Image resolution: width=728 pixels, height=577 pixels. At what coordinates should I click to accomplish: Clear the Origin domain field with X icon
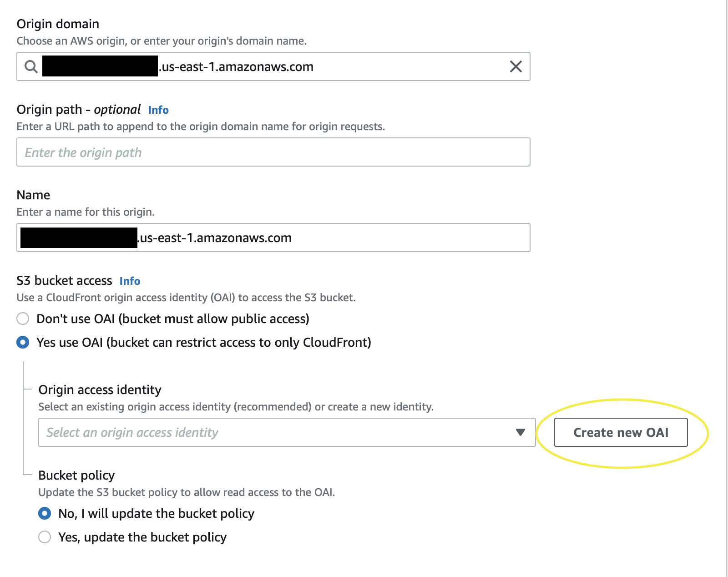click(x=516, y=66)
